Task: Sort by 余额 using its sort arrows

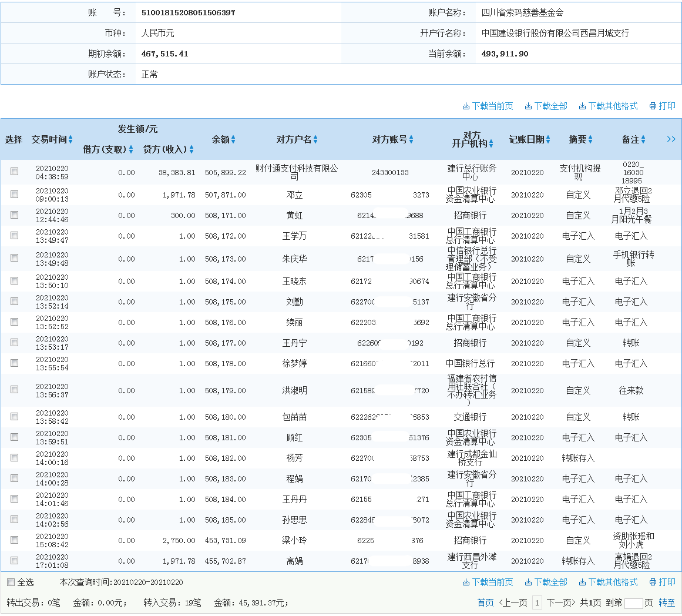Action: point(234,140)
